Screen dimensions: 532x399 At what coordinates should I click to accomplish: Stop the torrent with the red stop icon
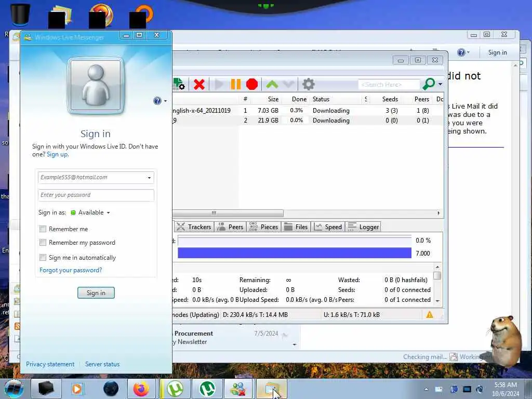pos(252,84)
